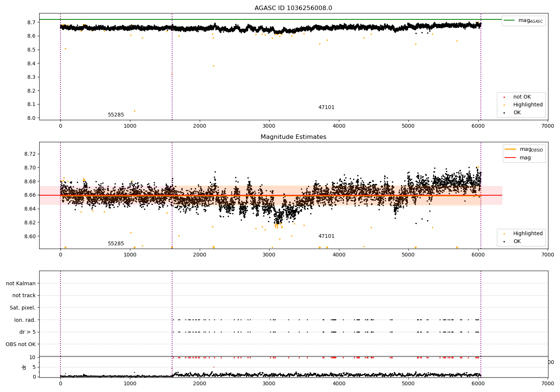560x392 pixels.
Task: Click 'not OK' in the AGASC plot legend
Action: tap(522, 97)
